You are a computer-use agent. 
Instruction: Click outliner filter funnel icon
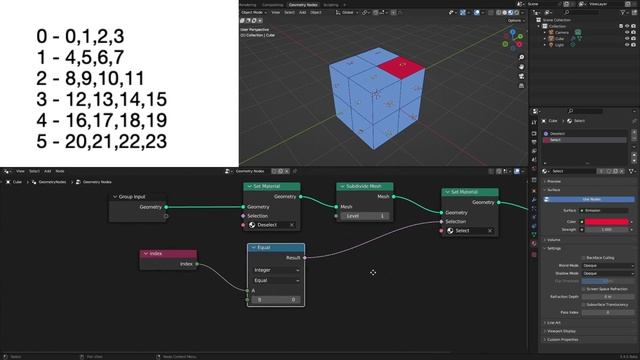[623, 13]
